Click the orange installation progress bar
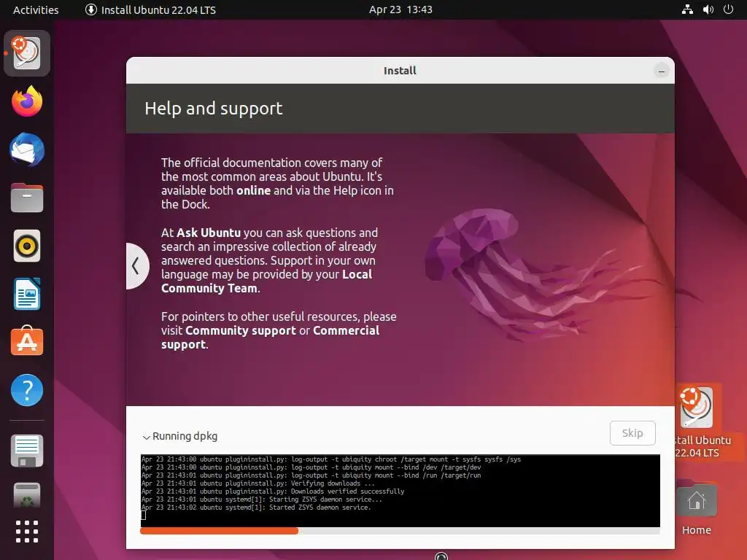747x560 pixels. click(x=219, y=531)
